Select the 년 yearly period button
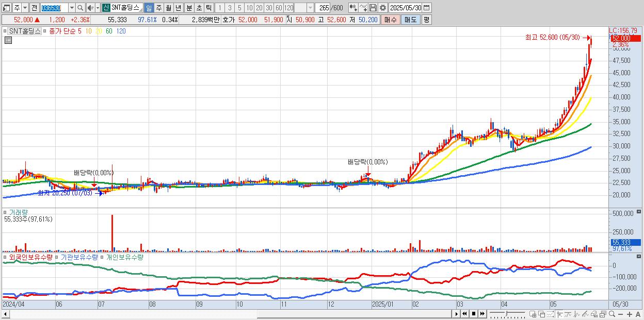The width and height of the screenshot is (644, 320). [179, 8]
